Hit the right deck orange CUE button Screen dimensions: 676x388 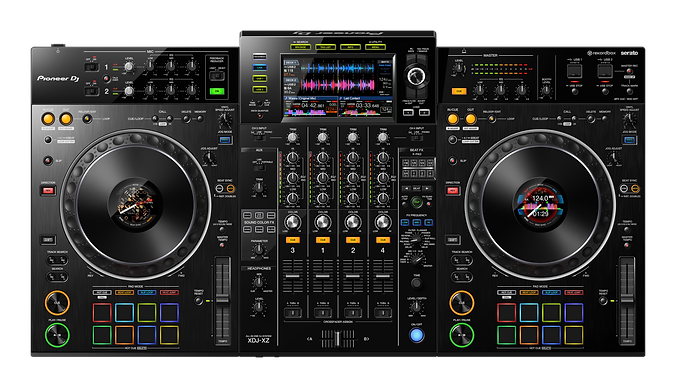click(462, 303)
